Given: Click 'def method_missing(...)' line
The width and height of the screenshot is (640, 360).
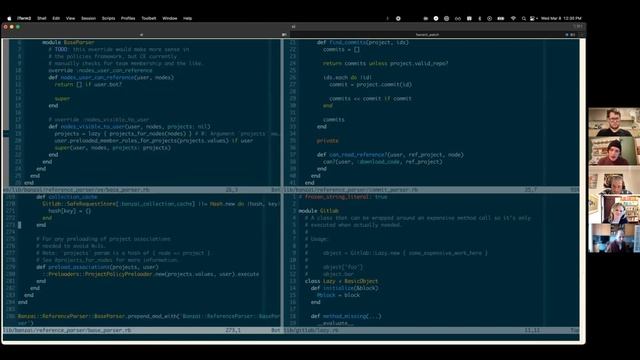Looking at the screenshot, I should pyautogui.click(x=346, y=316).
